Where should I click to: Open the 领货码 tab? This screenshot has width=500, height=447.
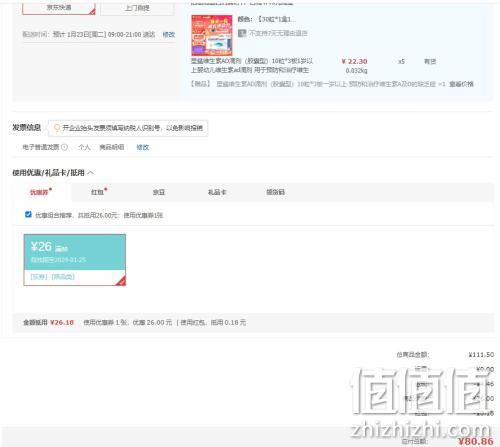(x=275, y=192)
